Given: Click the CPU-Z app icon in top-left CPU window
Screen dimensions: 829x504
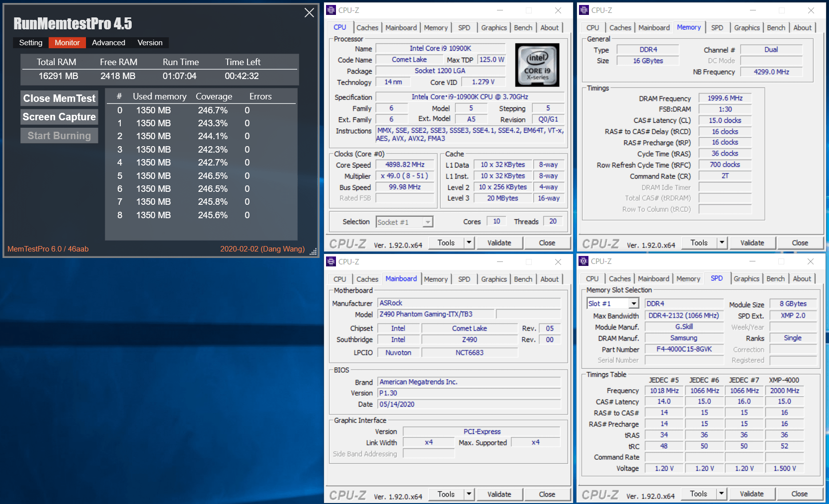Looking at the screenshot, I should [331, 10].
